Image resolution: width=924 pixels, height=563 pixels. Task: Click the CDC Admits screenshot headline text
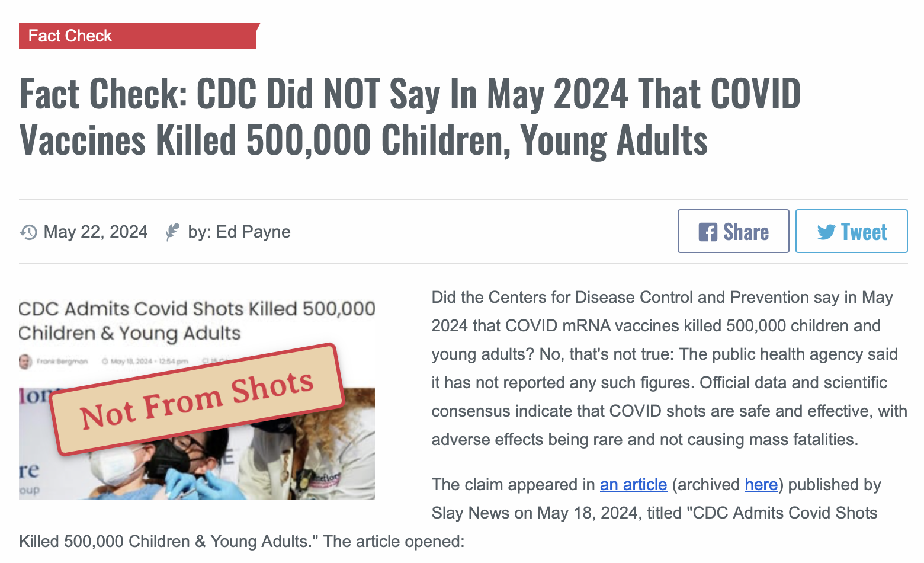197,321
